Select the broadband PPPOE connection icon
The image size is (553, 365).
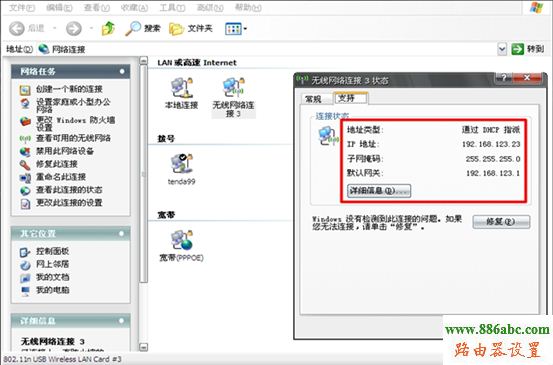pos(181,246)
